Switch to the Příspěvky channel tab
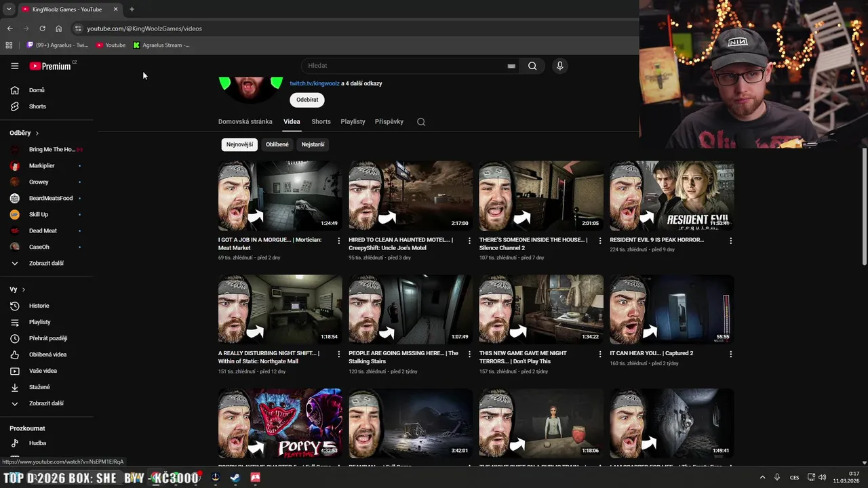This screenshot has width=868, height=488. [389, 122]
